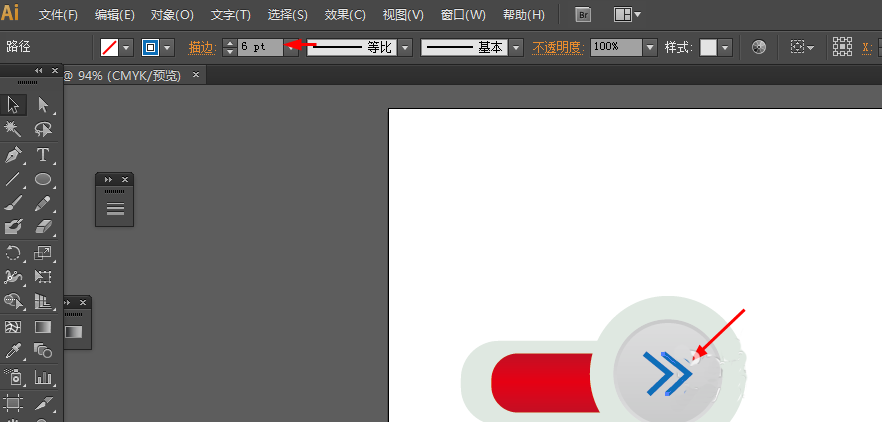Image resolution: width=882 pixels, height=422 pixels.
Task: Close the CMYK/预览 document tab
Action: pos(196,74)
